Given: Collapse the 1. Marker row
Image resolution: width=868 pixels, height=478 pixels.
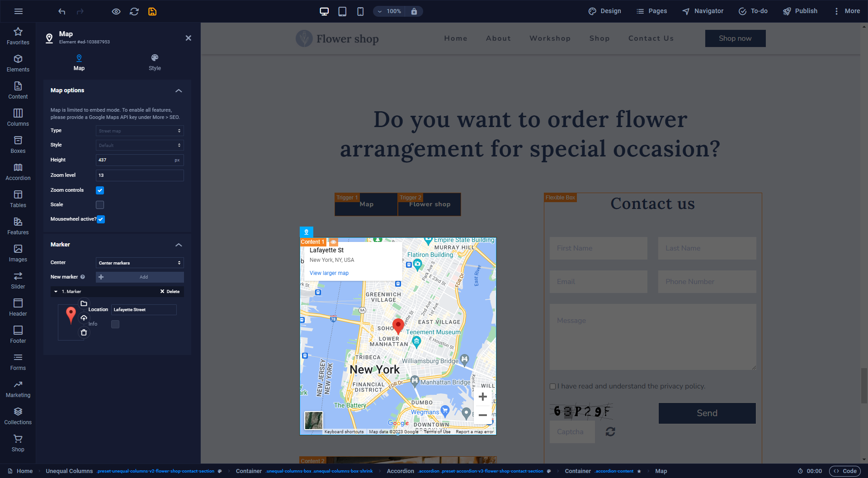Looking at the screenshot, I should [x=56, y=292].
